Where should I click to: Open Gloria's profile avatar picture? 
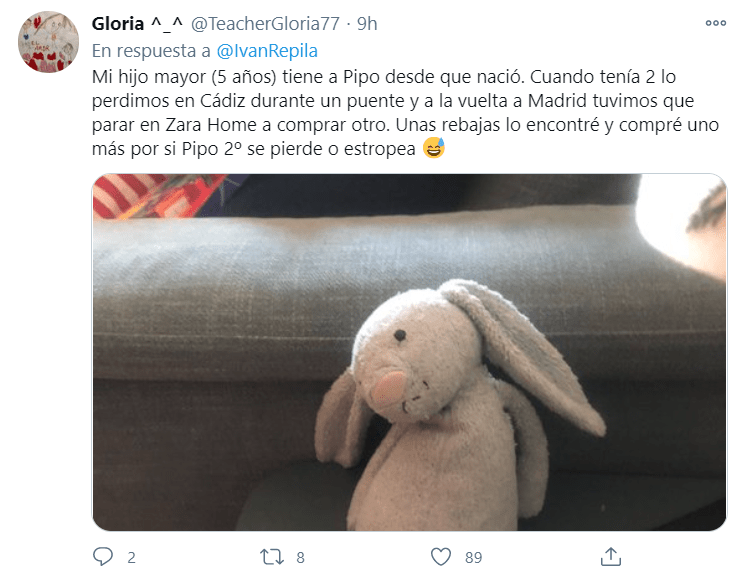[48, 42]
